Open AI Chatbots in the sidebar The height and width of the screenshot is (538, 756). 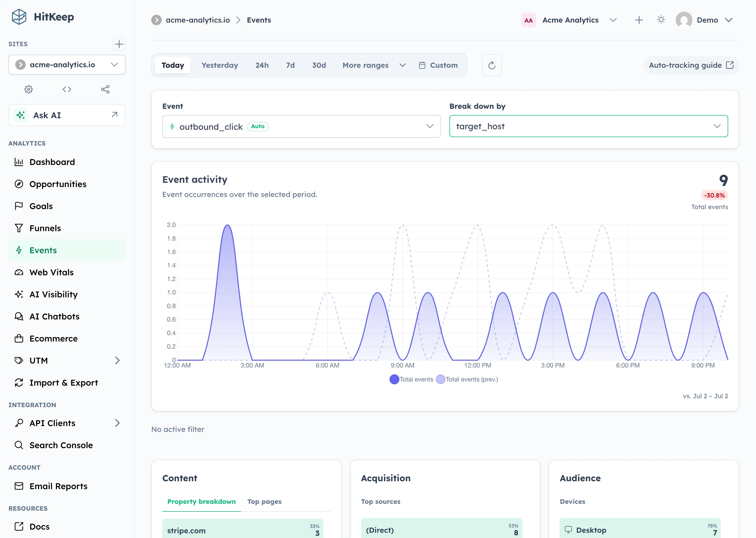tap(67, 316)
